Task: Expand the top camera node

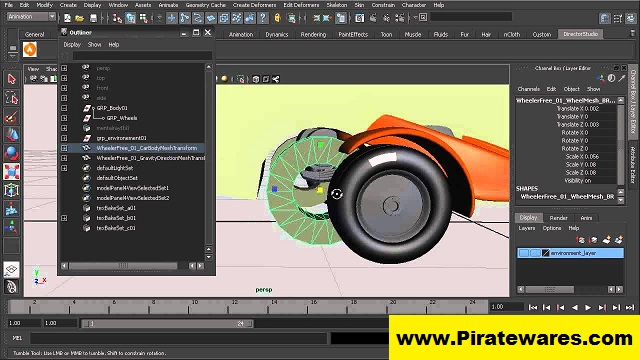Action: (64, 78)
